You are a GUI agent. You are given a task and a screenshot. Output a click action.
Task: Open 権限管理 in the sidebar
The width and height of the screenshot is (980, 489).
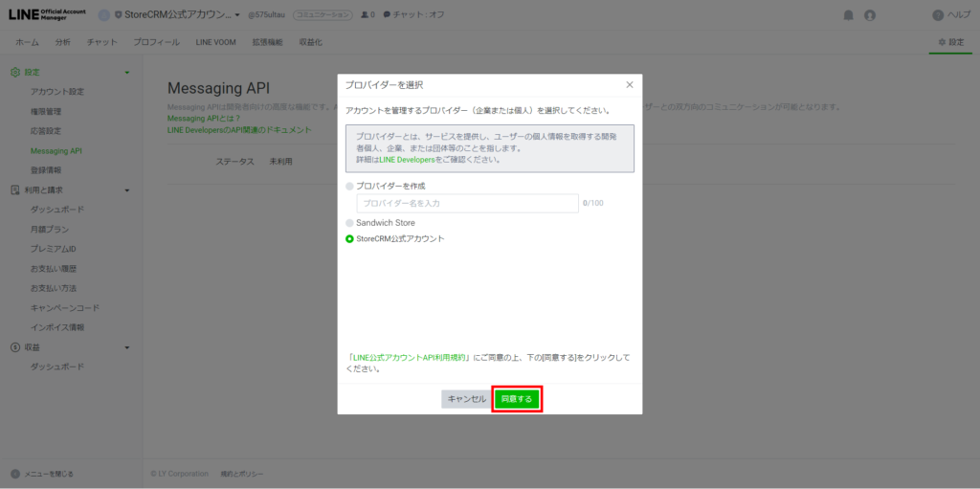(x=46, y=112)
